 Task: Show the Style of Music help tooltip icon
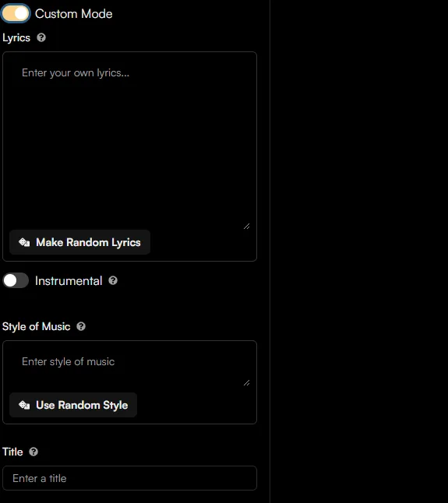[x=81, y=326]
